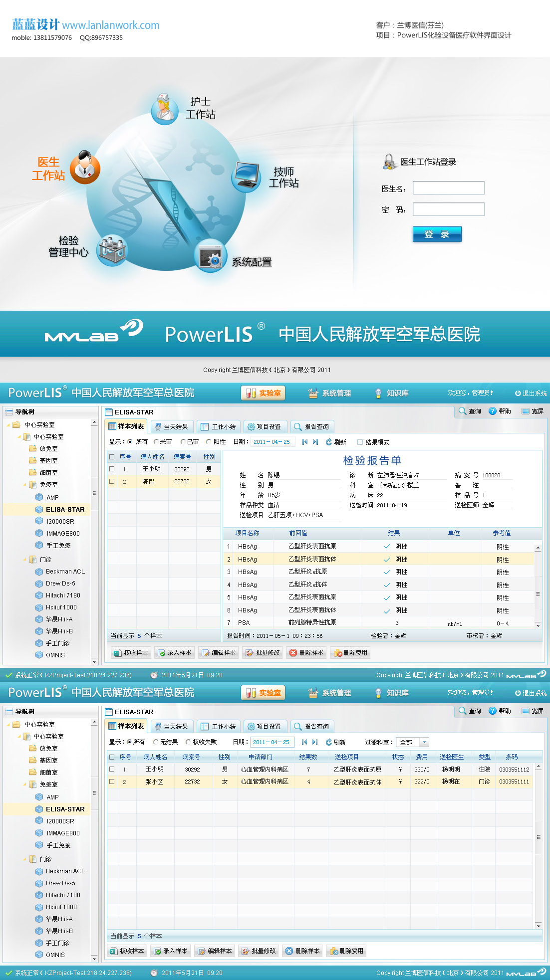Open the 护士工作站 nurse icon
The image size is (550, 980).
pyautogui.click(x=165, y=108)
